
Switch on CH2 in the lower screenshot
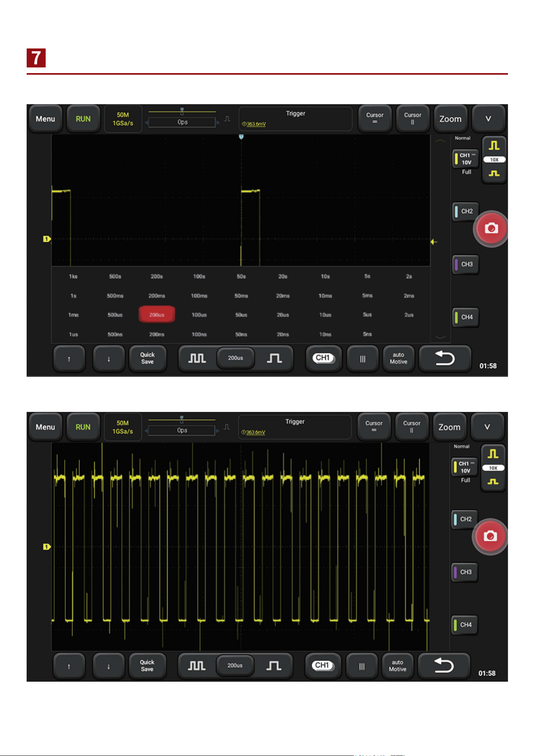pos(465,519)
